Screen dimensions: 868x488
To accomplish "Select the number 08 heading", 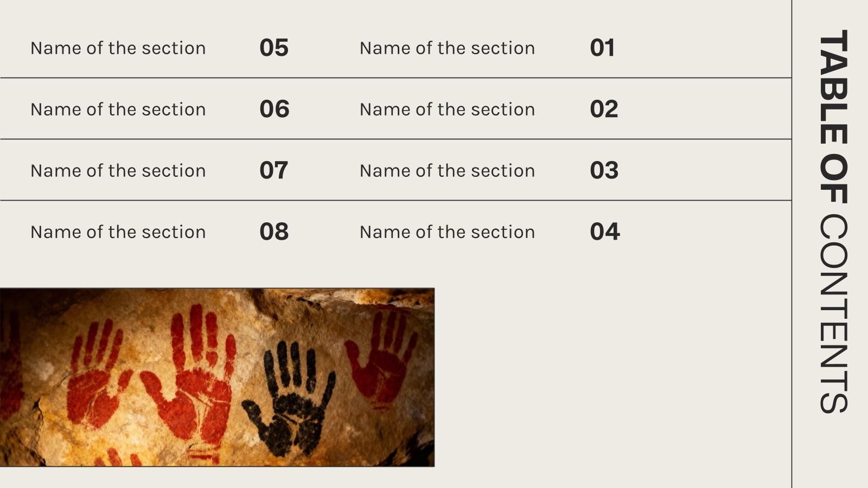I will coord(274,232).
